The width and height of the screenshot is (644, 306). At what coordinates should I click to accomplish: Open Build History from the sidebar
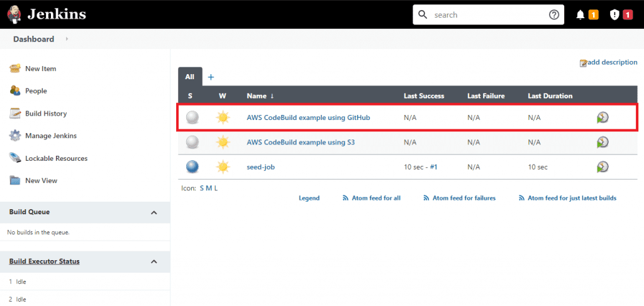[x=45, y=114]
